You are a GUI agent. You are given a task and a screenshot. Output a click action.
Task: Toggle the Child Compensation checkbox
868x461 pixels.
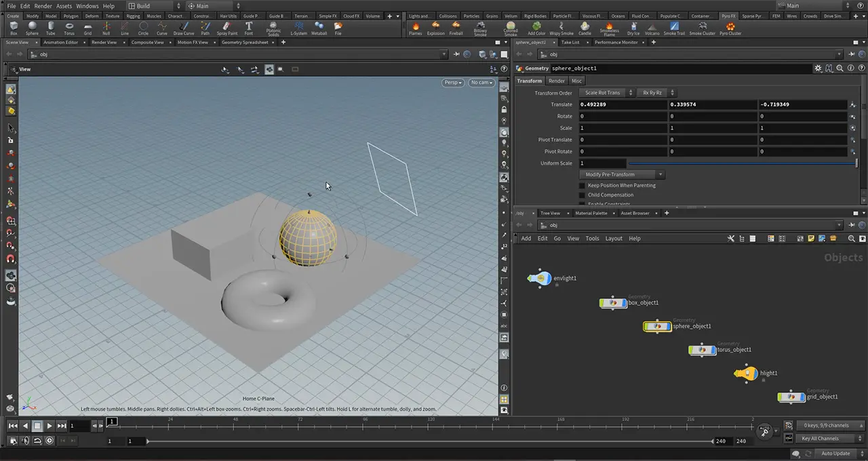pyautogui.click(x=582, y=195)
